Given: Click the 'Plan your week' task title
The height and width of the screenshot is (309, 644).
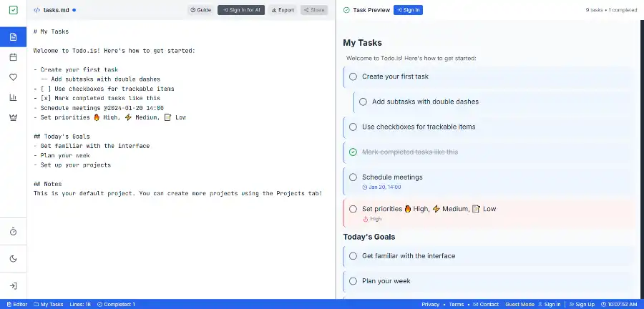Looking at the screenshot, I should pyautogui.click(x=386, y=281).
